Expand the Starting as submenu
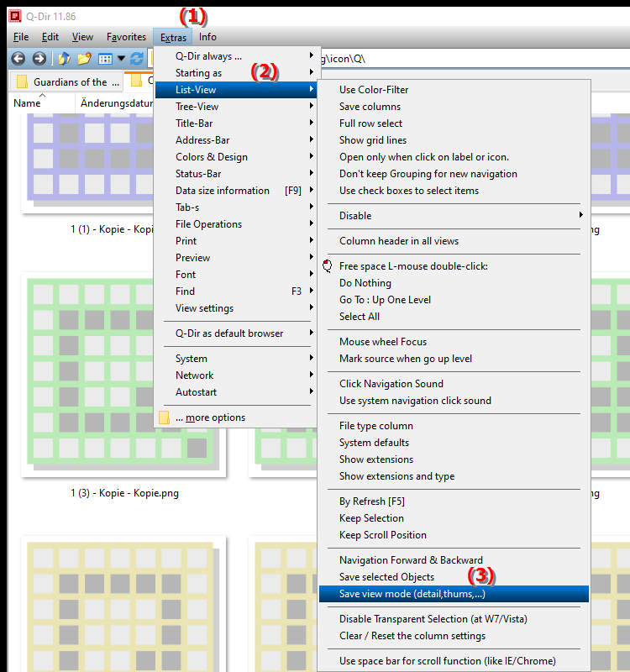Viewport: 630px width, 672px height. tap(236, 73)
